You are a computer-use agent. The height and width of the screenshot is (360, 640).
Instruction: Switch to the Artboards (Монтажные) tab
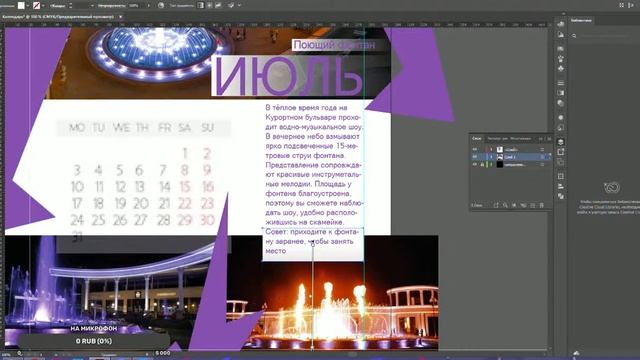coord(520,139)
